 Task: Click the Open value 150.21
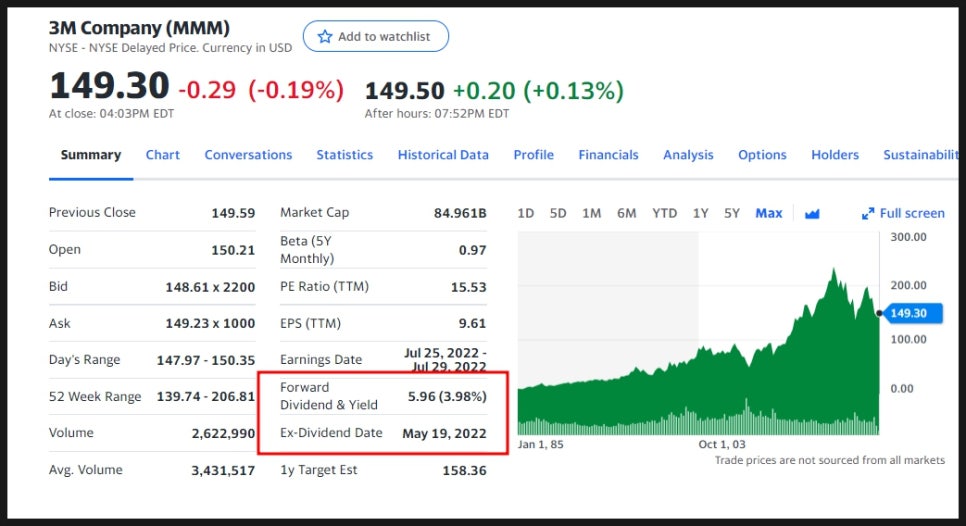[x=233, y=250]
